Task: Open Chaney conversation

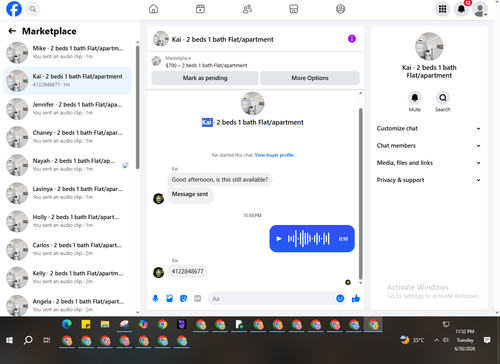Action: [x=67, y=137]
